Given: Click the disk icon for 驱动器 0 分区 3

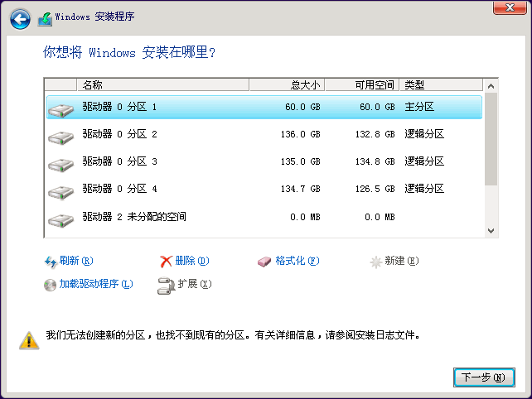Looking at the screenshot, I should tap(60, 164).
